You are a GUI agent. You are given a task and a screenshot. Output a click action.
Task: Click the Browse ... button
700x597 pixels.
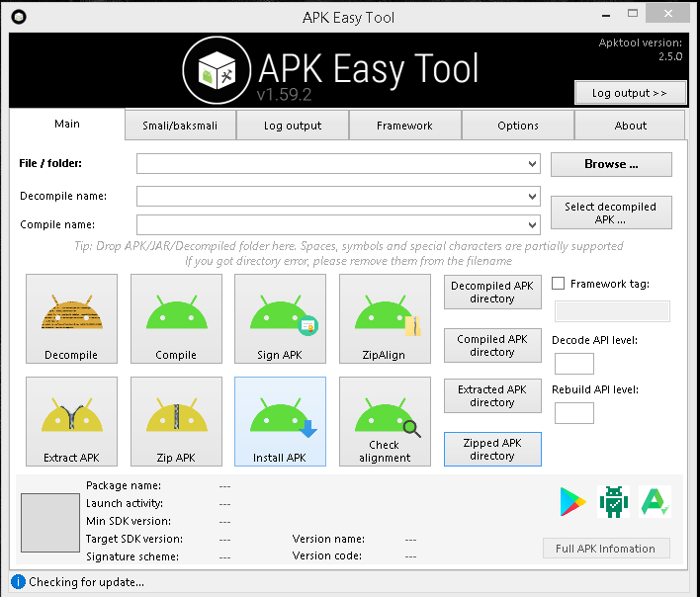(611, 164)
